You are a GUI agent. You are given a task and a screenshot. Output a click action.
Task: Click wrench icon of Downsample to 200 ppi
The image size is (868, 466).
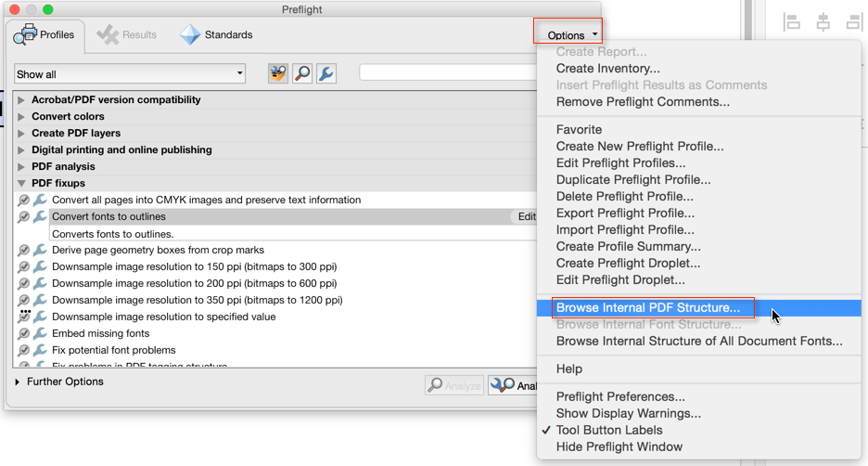click(40, 283)
